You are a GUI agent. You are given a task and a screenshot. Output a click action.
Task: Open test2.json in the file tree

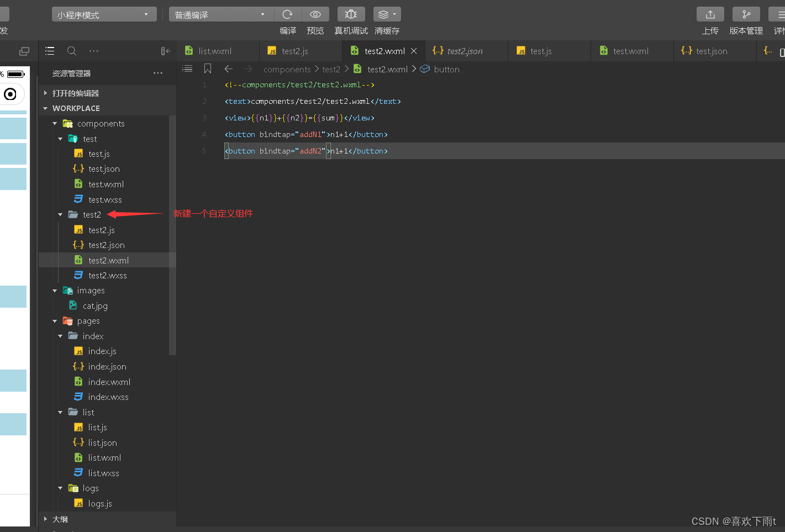click(x=108, y=245)
